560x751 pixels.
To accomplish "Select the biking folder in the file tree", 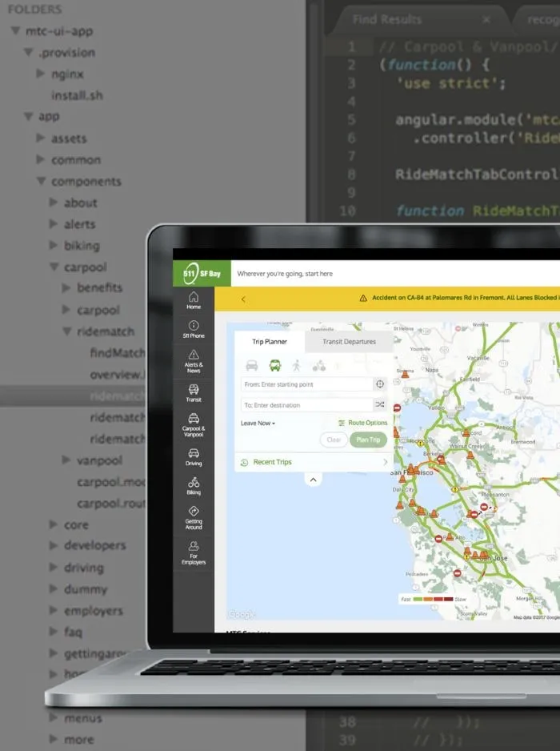I will (82, 246).
